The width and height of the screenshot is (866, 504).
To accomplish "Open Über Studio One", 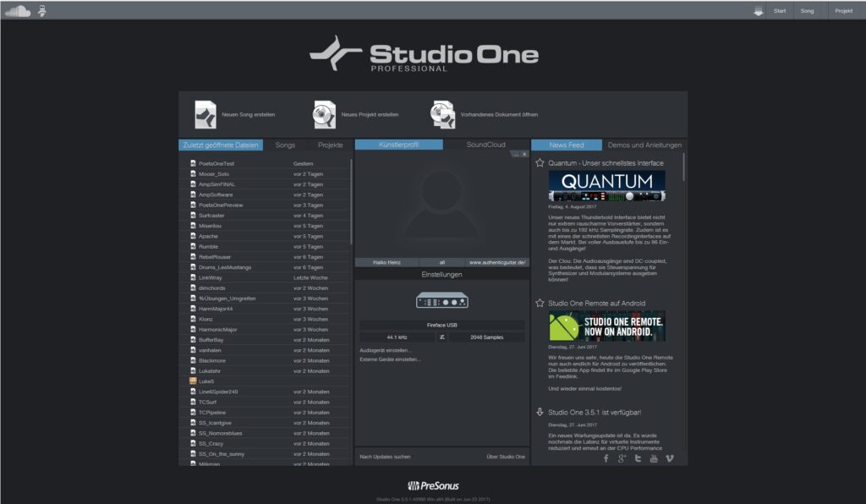I will click(x=506, y=457).
